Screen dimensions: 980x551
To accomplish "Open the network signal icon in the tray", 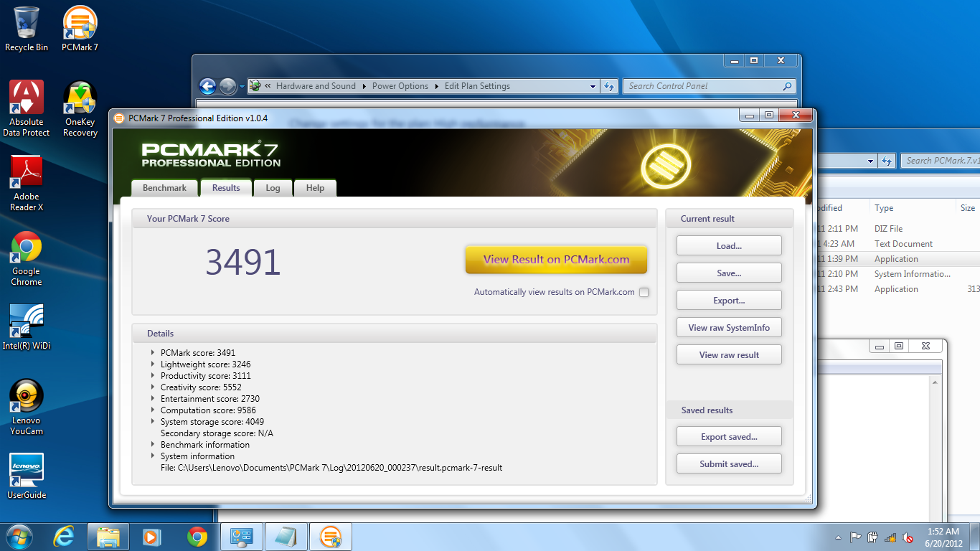I will point(890,537).
